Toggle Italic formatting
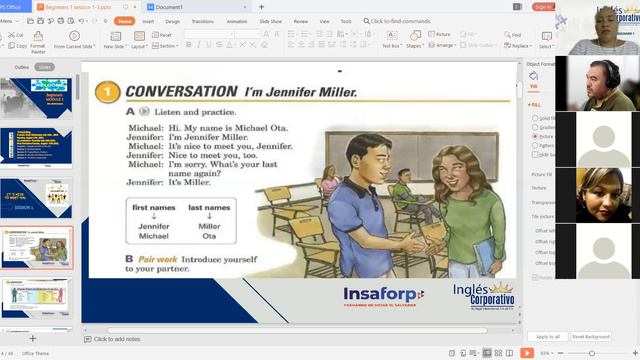Viewport: 640px width, 360px height. pos(199,45)
